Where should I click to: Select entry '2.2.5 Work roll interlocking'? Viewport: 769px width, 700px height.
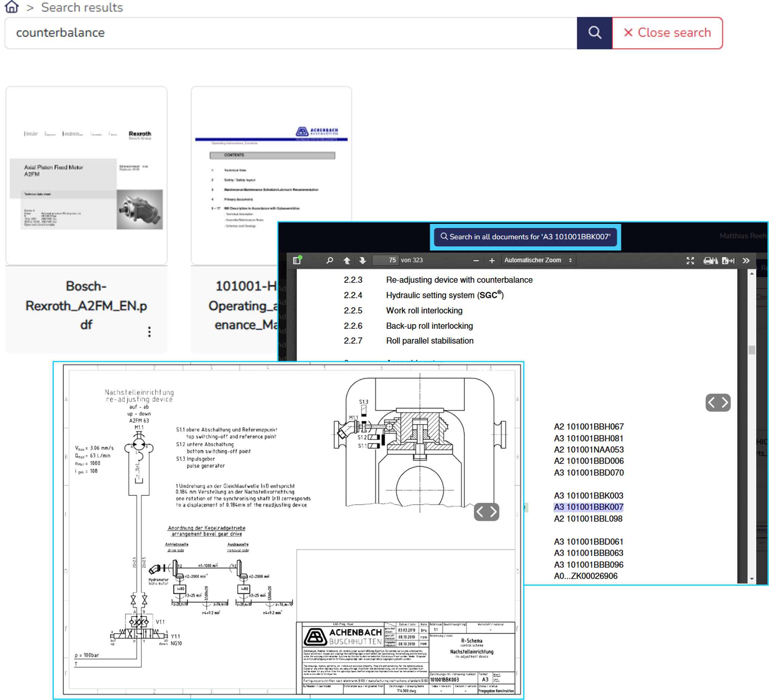pyautogui.click(x=403, y=311)
